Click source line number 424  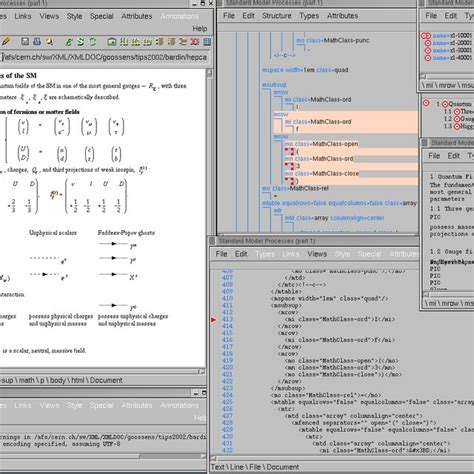click(x=227, y=395)
